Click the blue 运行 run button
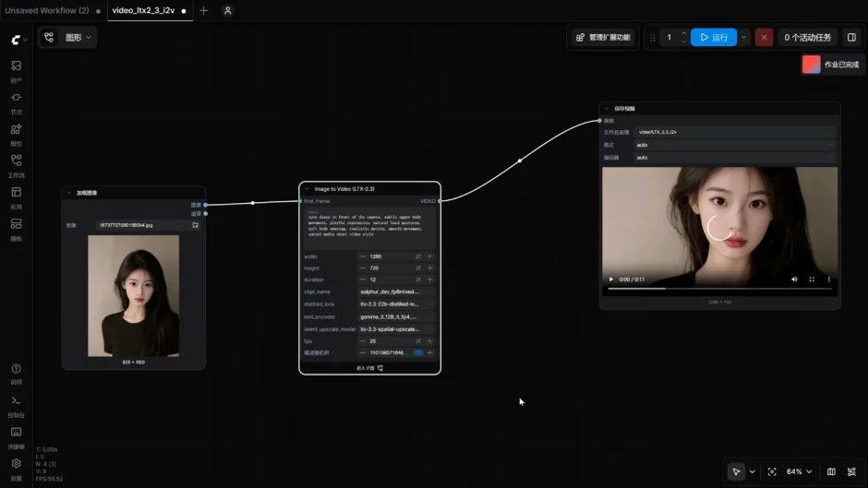The image size is (868, 488). click(x=714, y=37)
